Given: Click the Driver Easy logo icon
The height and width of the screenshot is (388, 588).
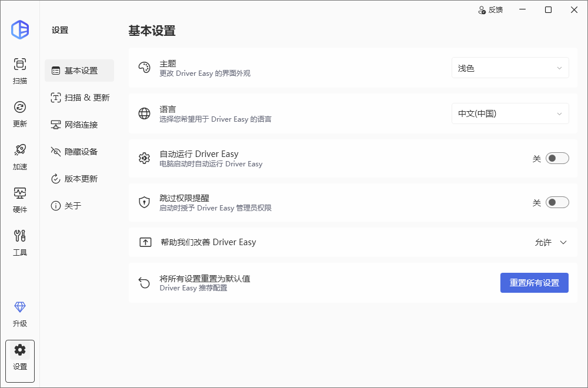Looking at the screenshot, I should click(20, 29).
